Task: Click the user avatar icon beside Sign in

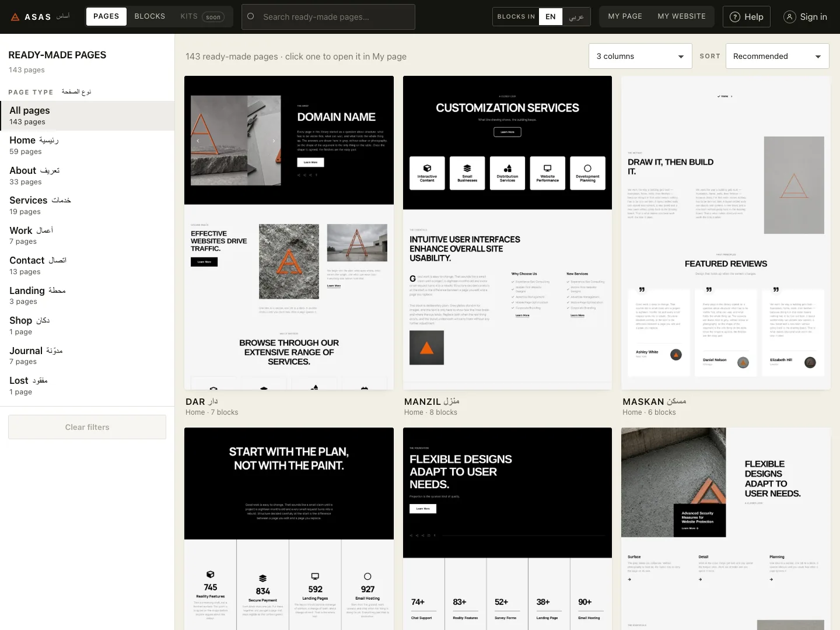Action: click(x=789, y=17)
